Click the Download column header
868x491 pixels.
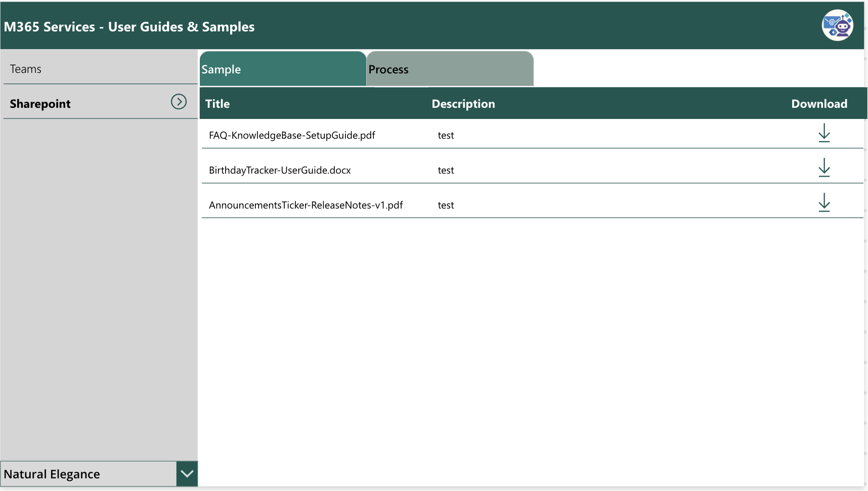(819, 104)
